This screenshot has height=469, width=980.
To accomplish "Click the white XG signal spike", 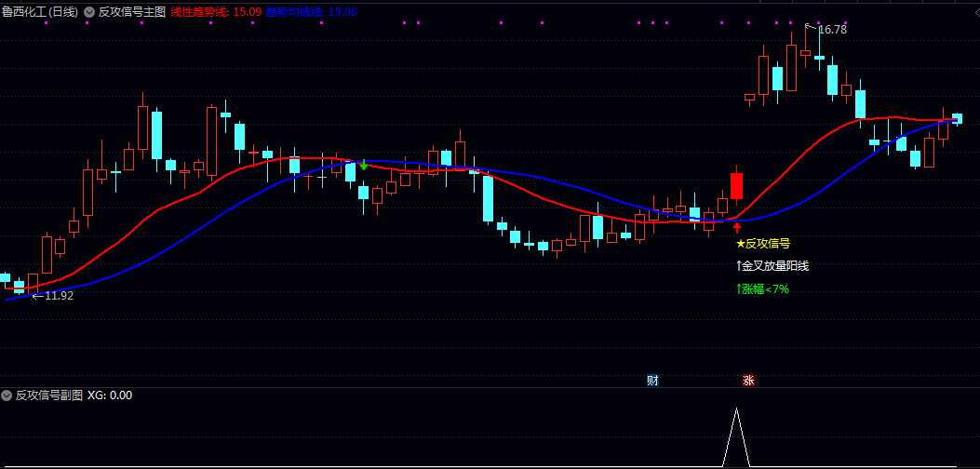I will [x=737, y=437].
